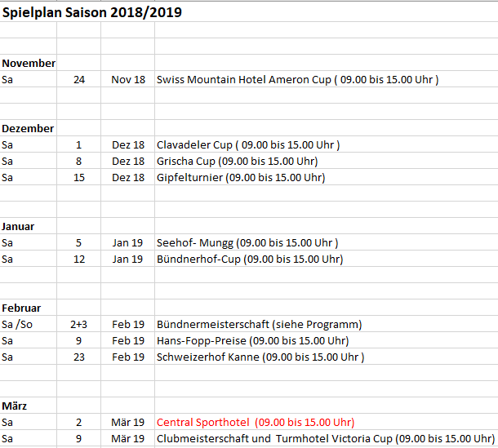Select the 'Dezember' month heading cell
Image resolution: width=498 pixels, height=448 pixels.
(x=28, y=128)
